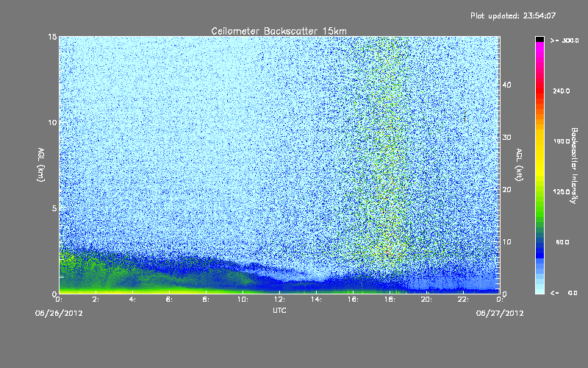Click the "UTC" x-axis label
The width and height of the screenshot is (588, 368).
click(279, 310)
